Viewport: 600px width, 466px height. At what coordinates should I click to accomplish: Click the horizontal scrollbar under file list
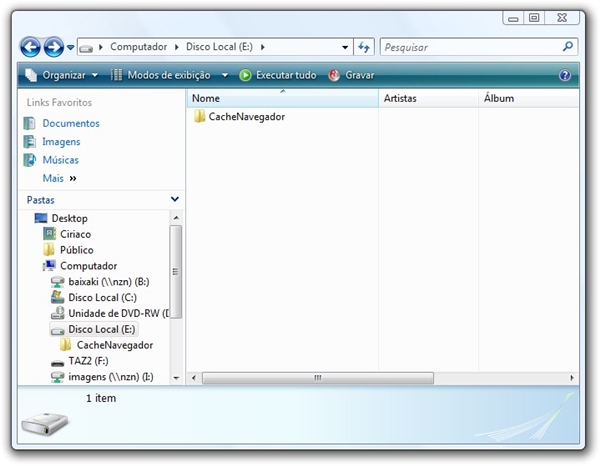[x=319, y=378]
